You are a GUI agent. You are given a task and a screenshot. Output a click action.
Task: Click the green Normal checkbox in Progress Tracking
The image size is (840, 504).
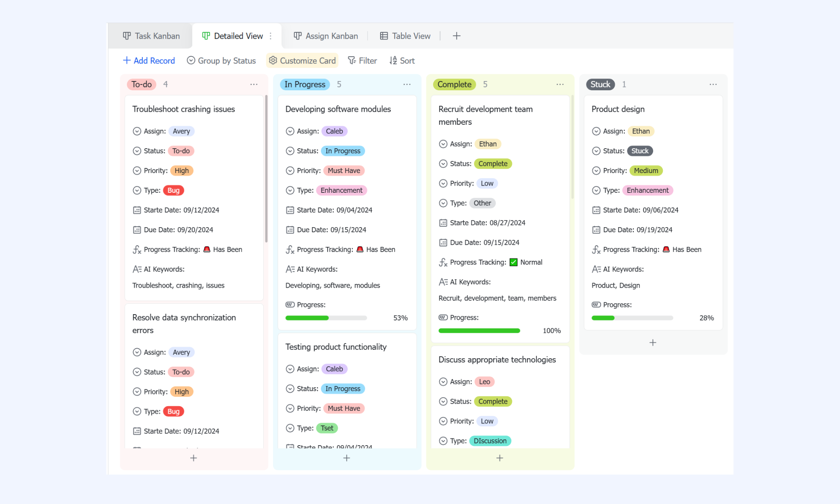tap(513, 262)
